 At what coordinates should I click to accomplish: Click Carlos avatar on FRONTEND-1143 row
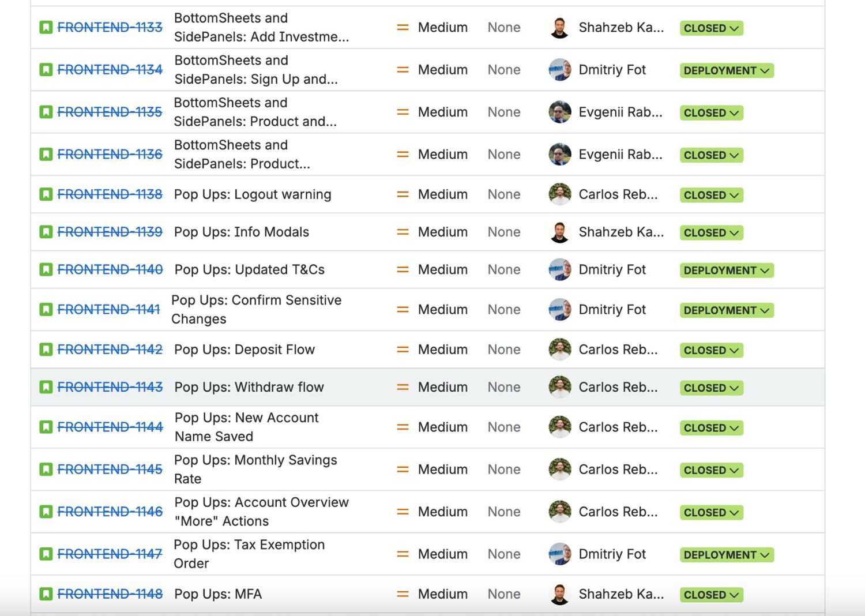559,387
